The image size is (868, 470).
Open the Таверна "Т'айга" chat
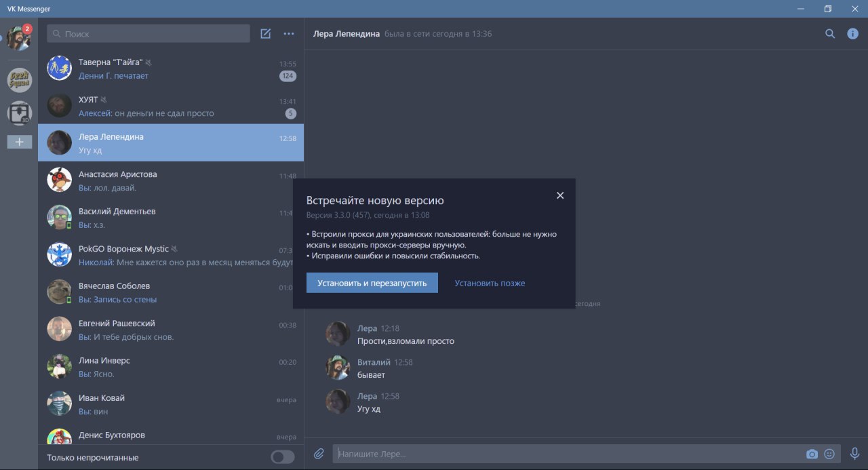(171, 68)
